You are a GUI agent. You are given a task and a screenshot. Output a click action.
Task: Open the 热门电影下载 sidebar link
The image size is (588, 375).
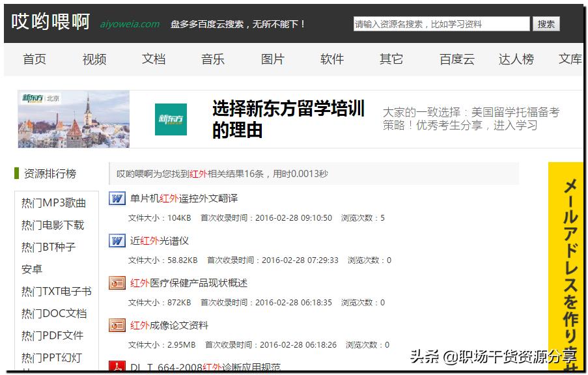click(53, 225)
